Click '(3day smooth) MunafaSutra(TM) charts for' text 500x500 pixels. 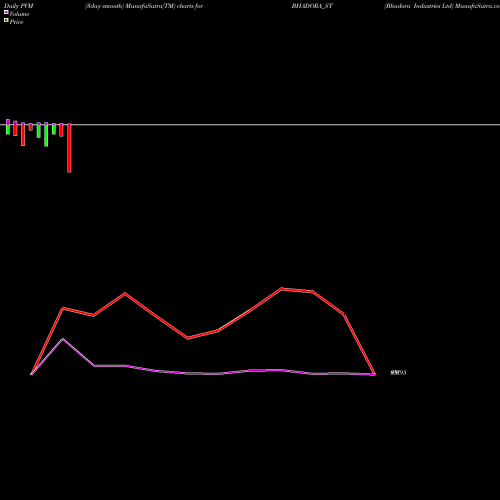tap(144, 6)
